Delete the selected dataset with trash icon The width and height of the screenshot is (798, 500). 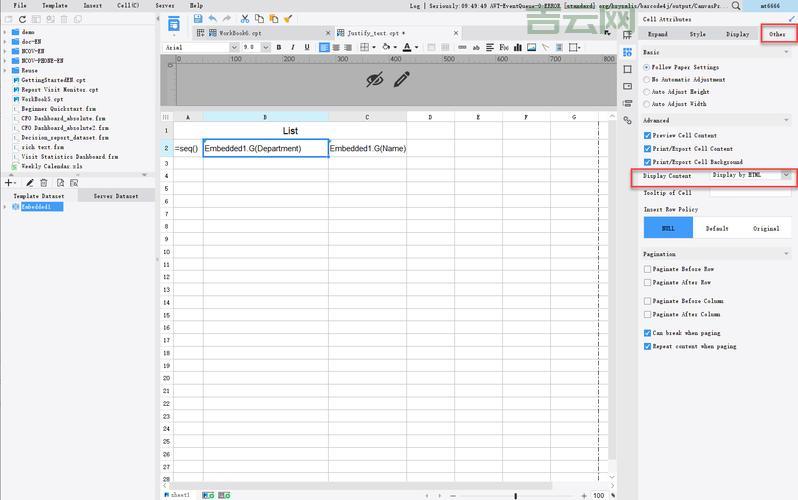45,183
